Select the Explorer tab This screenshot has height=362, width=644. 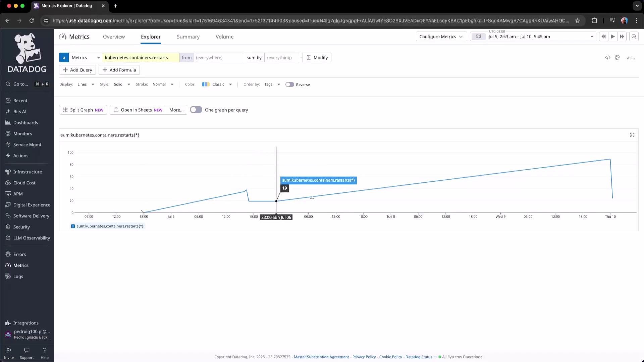[151, 37]
